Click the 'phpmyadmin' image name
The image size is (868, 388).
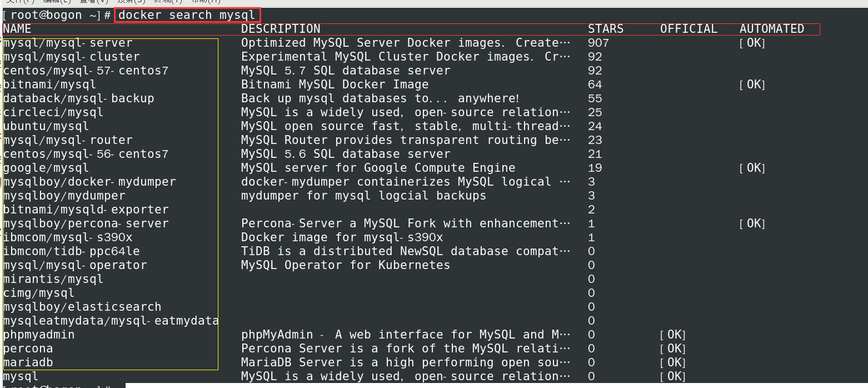pos(38,335)
